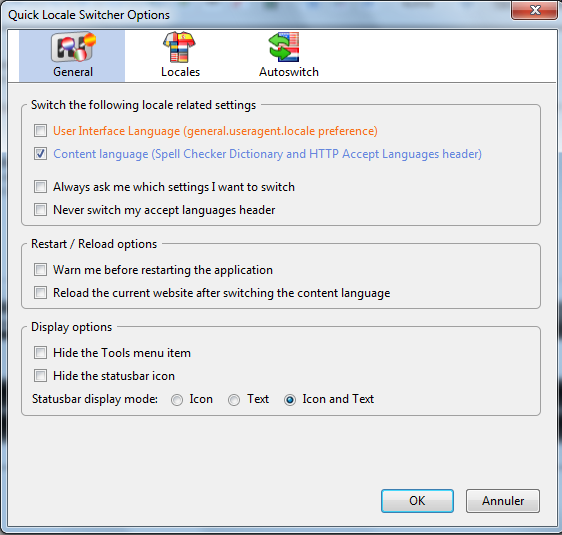This screenshot has height=535, width=562.
Task: Select Text statusbar display mode
Action: (x=234, y=400)
